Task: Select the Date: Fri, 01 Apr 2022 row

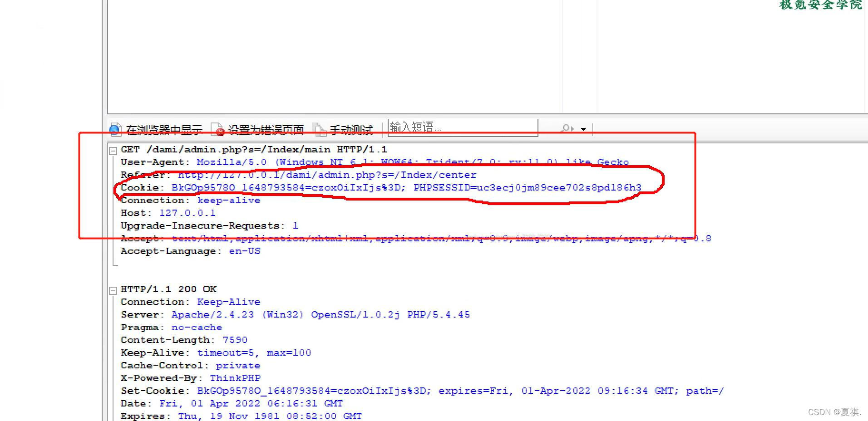Action: 232,404
